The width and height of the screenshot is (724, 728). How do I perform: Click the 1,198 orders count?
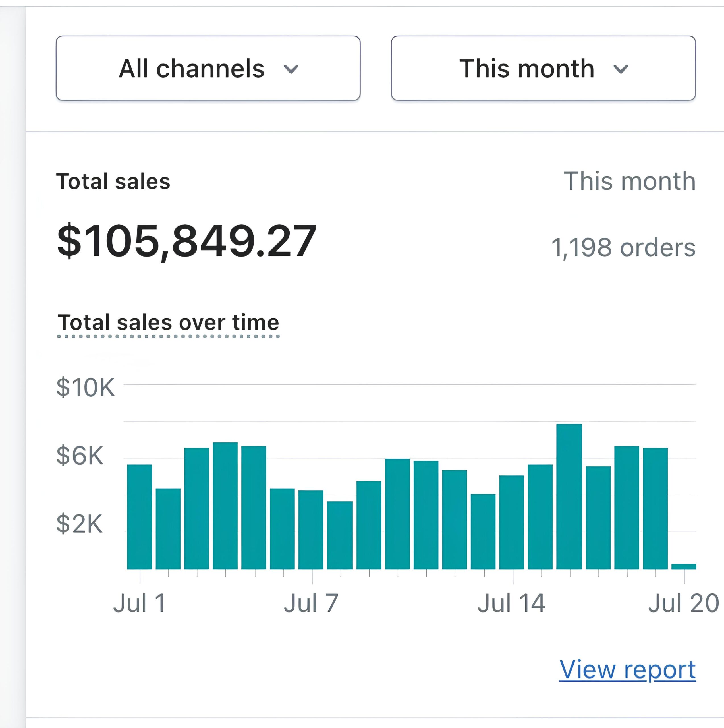pyautogui.click(x=623, y=248)
